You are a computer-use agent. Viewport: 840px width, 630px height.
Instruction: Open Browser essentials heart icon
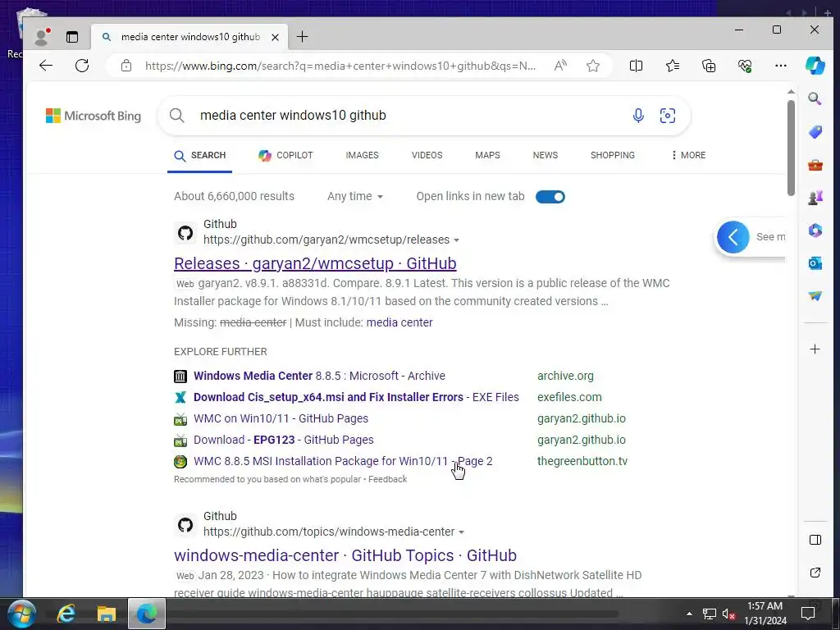pyautogui.click(x=745, y=66)
